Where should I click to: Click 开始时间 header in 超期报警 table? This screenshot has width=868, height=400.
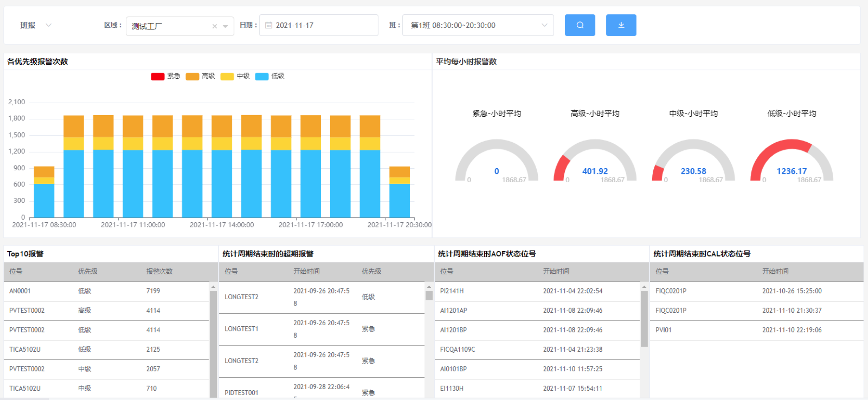pos(306,271)
